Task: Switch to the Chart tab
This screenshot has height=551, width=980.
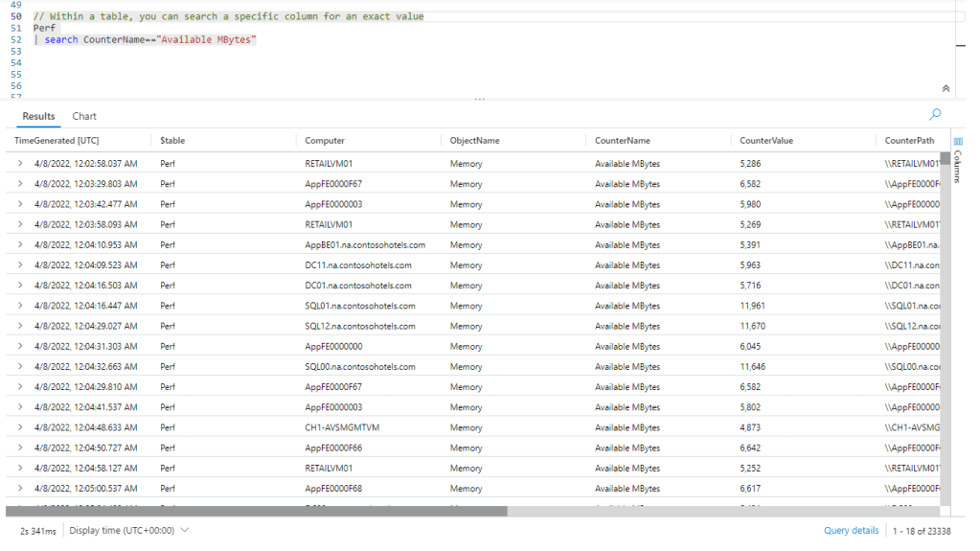Action: click(84, 116)
